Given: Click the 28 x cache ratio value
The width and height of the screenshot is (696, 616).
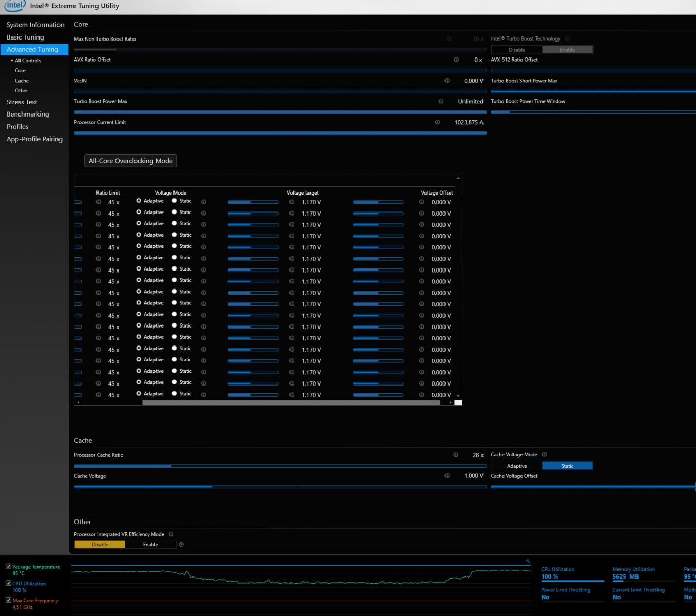Looking at the screenshot, I should [x=478, y=455].
